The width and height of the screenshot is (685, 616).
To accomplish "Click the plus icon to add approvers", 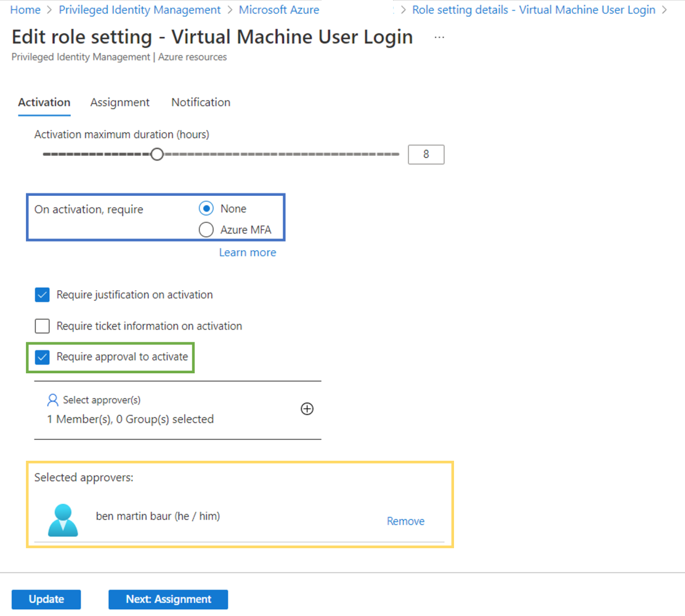I will [307, 409].
